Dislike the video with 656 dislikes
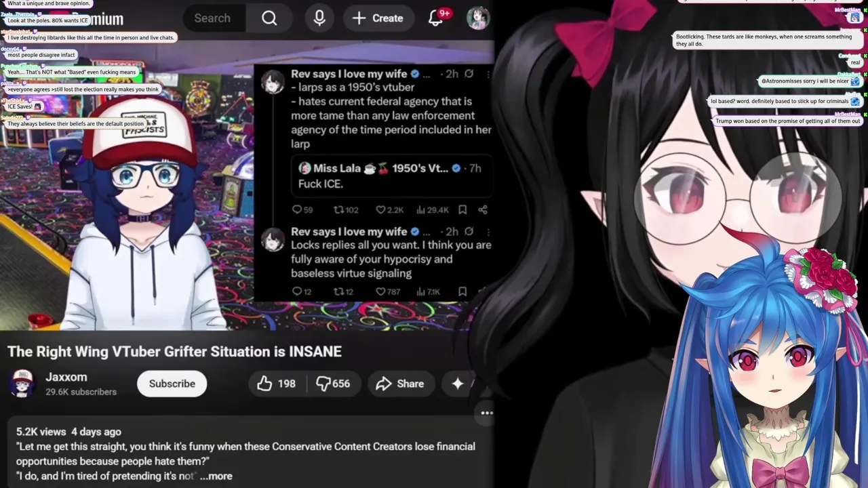 click(x=333, y=384)
